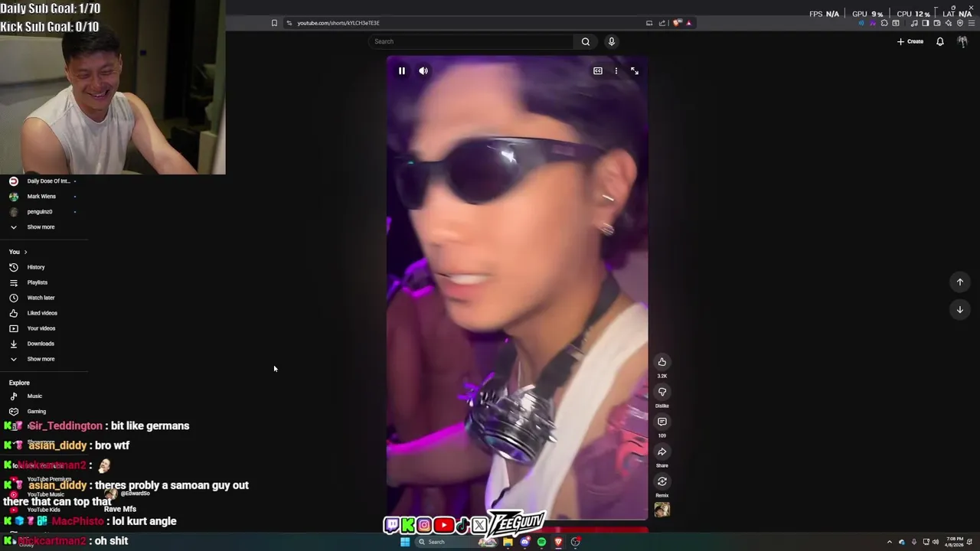
Task: Mute the Short's volume
Action: tap(423, 70)
